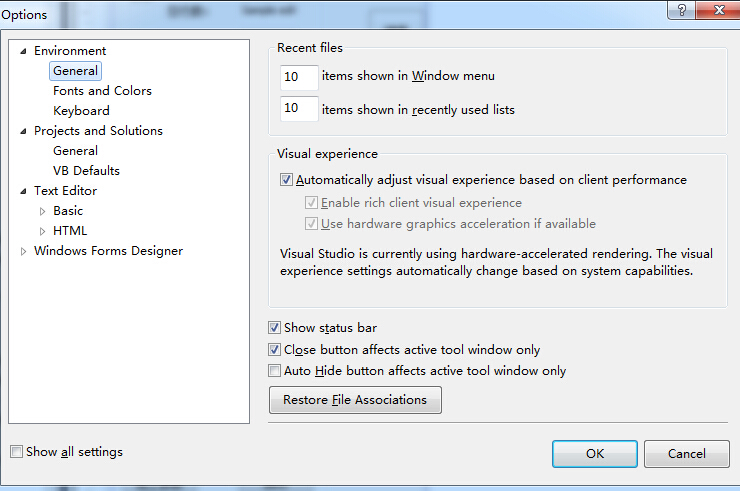
Task: Disable automatic visual experience adjustment
Action: (286, 180)
